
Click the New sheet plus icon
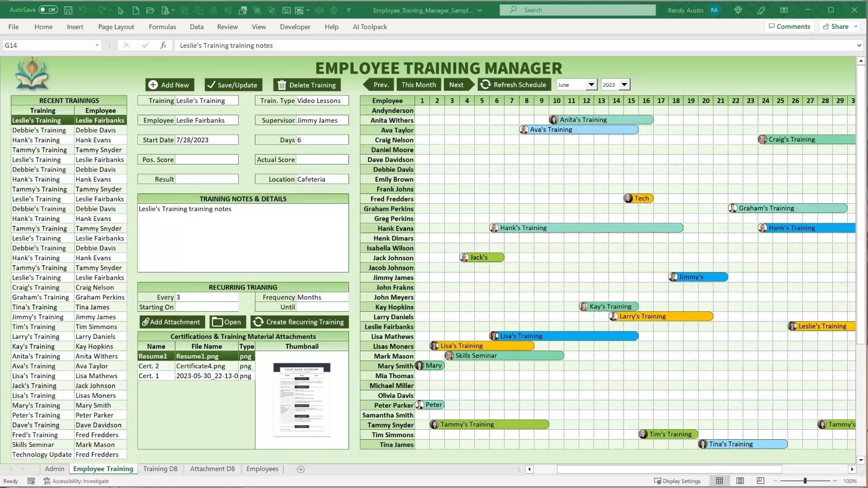point(301,469)
